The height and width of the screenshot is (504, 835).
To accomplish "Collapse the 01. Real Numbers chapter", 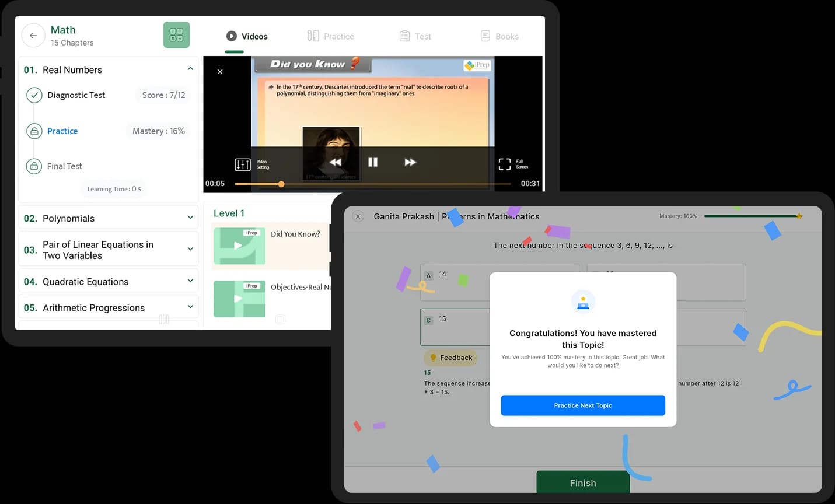I will [190, 69].
